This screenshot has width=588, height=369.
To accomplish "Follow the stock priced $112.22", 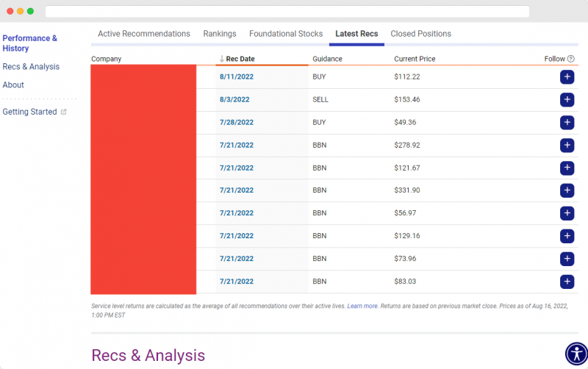I will coord(567,77).
